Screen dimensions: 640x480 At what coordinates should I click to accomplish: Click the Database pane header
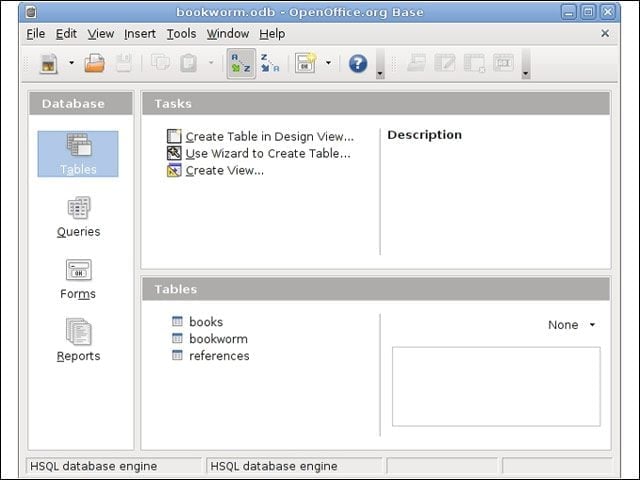[x=81, y=103]
